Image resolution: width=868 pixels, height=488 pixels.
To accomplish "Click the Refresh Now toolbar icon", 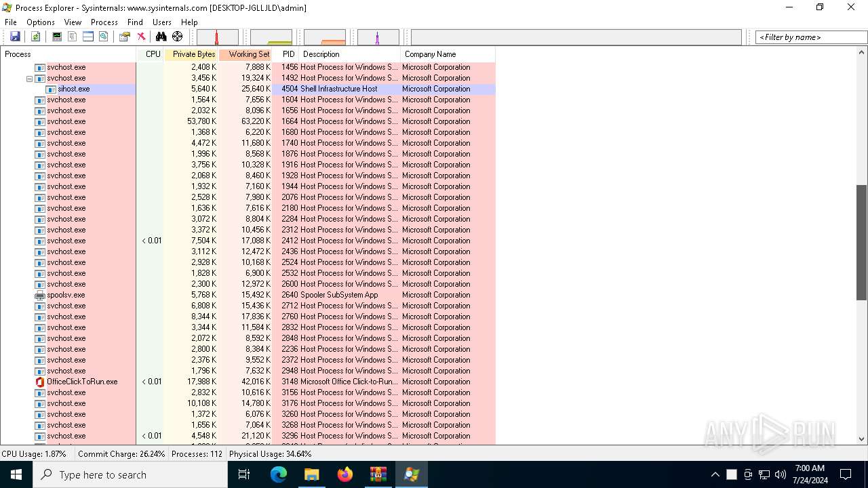I will pyautogui.click(x=35, y=37).
